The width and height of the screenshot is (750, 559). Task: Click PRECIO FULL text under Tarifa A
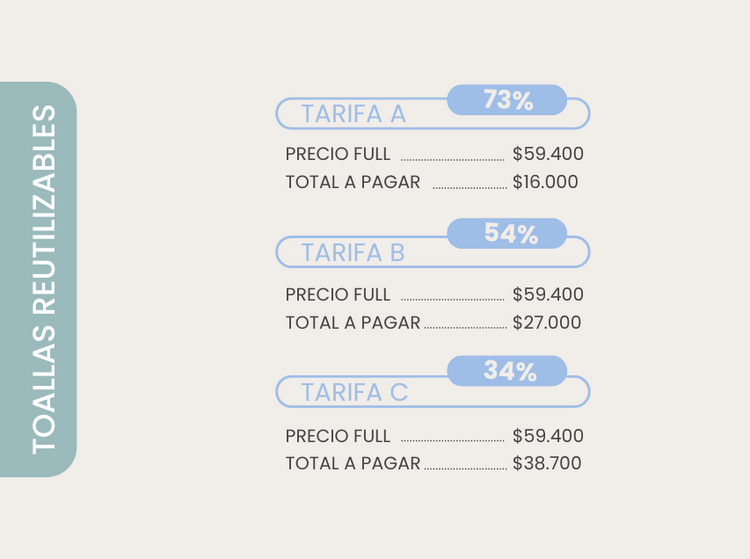click(338, 155)
